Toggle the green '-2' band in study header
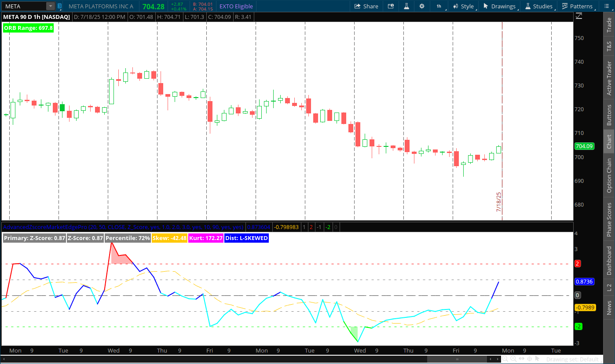Image resolution: width=615 pixels, height=364 pixels. click(x=328, y=227)
